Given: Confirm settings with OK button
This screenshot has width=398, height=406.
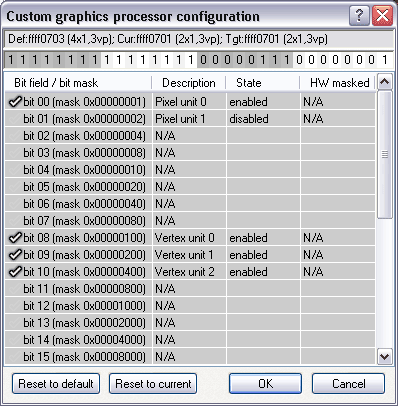Looking at the screenshot, I should (x=265, y=384).
